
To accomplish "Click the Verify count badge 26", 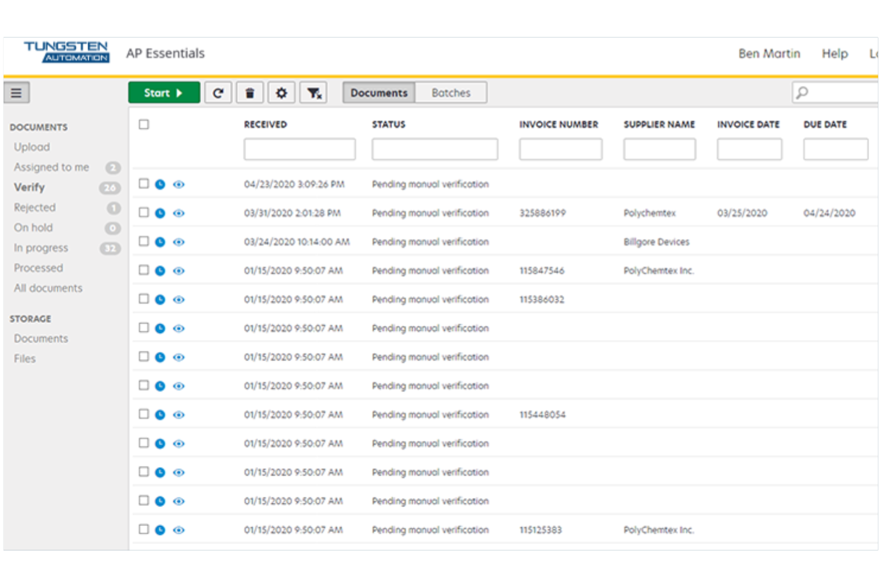I will pyautogui.click(x=110, y=188).
